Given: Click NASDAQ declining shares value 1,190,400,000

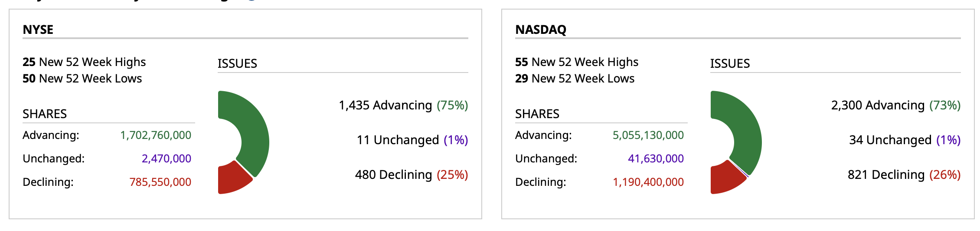Looking at the screenshot, I should click(648, 182).
